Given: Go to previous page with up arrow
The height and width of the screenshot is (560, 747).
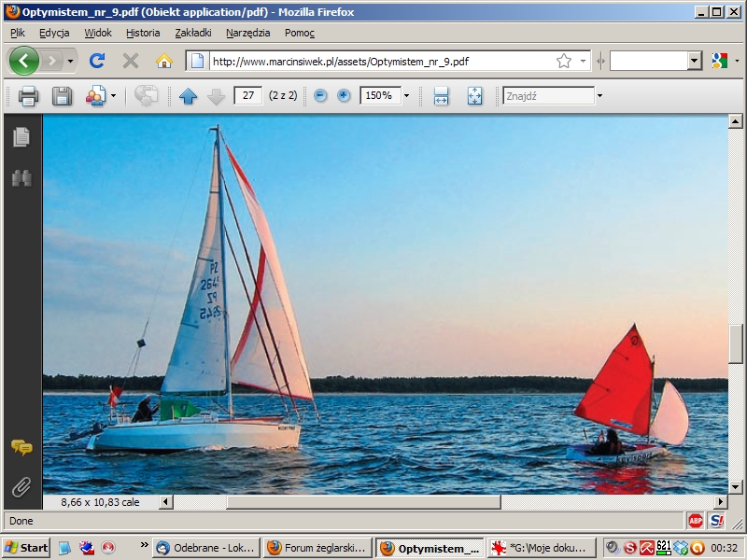Looking at the screenshot, I should click(x=189, y=96).
